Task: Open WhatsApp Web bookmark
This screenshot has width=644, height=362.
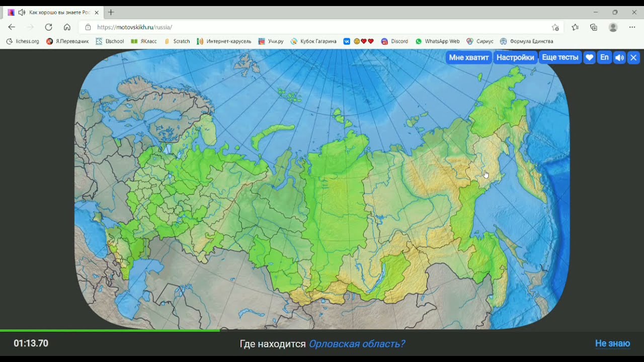Action: click(437, 41)
